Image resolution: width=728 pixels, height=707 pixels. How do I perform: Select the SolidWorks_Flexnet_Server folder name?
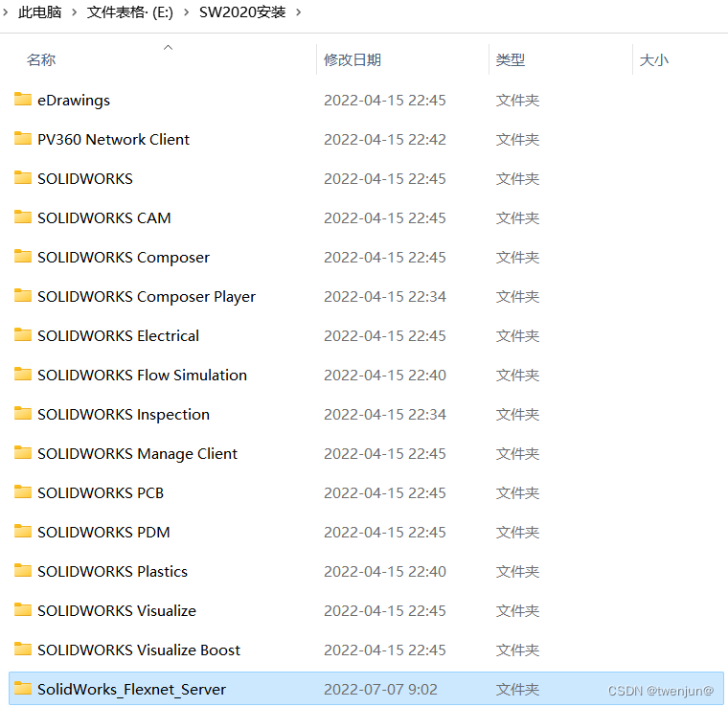(131, 690)
